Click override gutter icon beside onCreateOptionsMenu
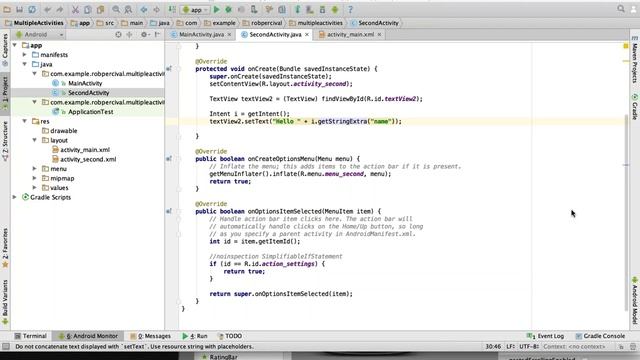640x360 pixels. pyautogui.click(x=169, y=159)
